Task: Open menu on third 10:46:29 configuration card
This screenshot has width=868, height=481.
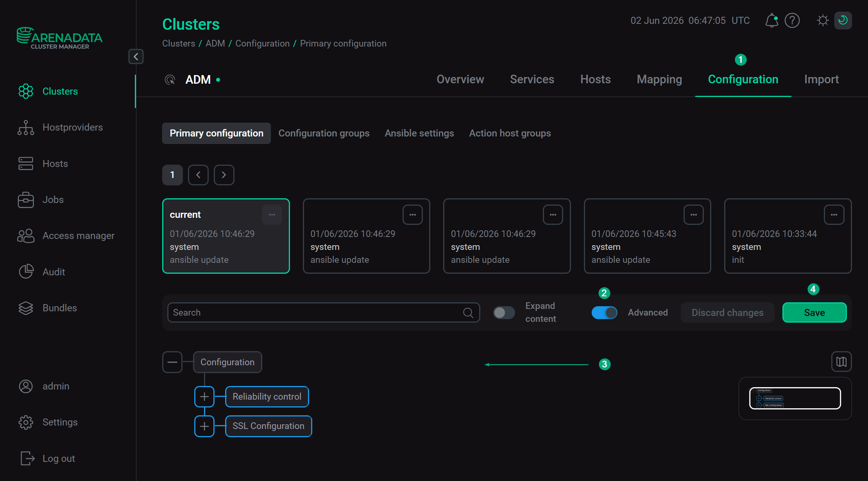Action: tap(553, 215)
